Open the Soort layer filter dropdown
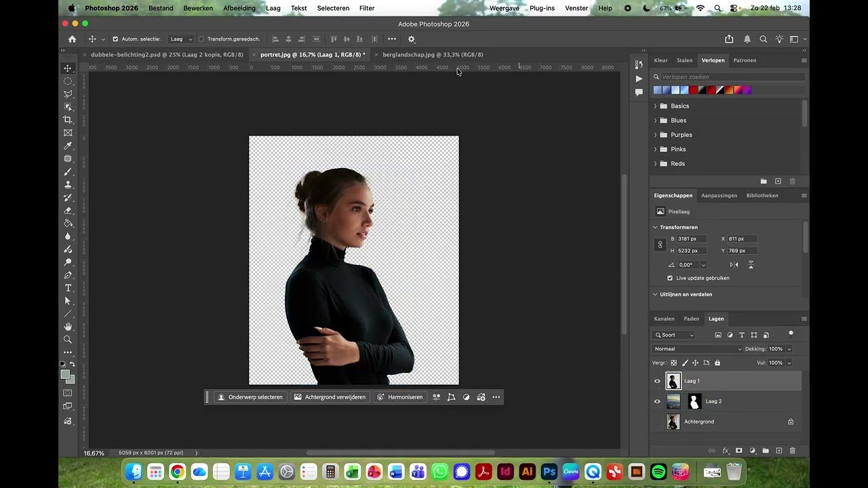This screenshot has height=488, width=868. point(674,335)
